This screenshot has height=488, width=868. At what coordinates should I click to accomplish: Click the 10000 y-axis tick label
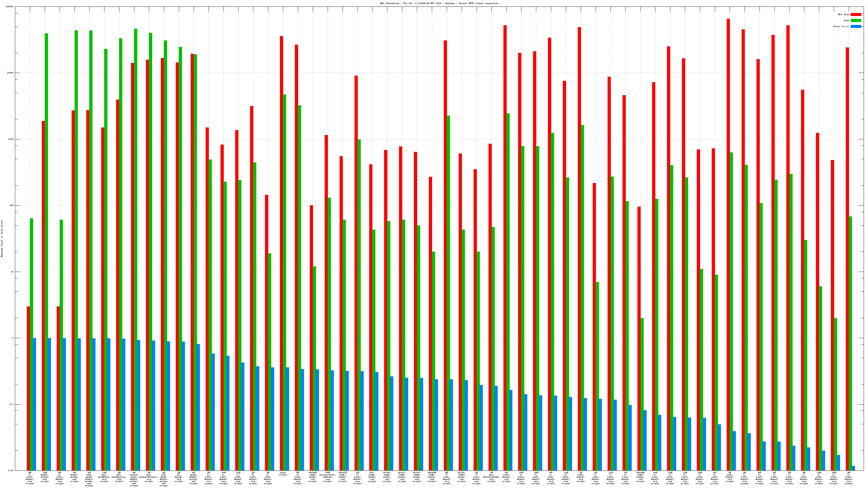11,73
